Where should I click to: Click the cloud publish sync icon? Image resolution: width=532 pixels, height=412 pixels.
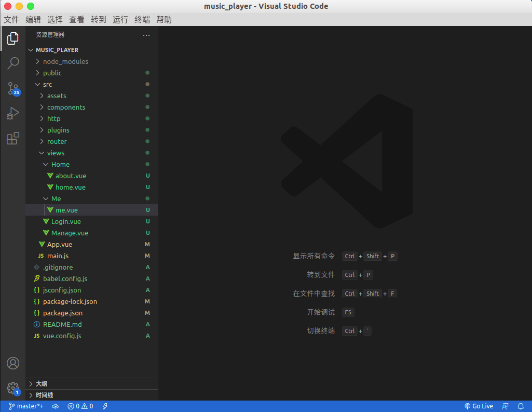[x=56, y=406]
